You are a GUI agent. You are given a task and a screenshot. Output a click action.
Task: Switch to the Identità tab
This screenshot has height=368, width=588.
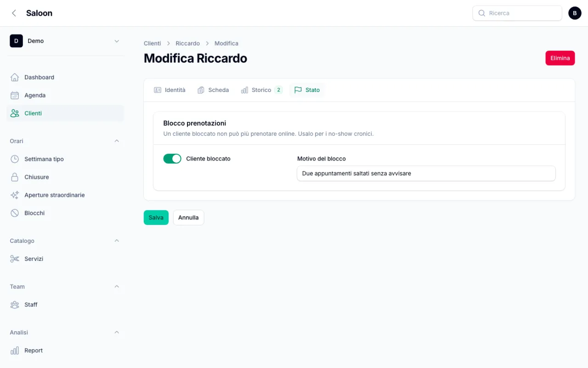point(170,90)
